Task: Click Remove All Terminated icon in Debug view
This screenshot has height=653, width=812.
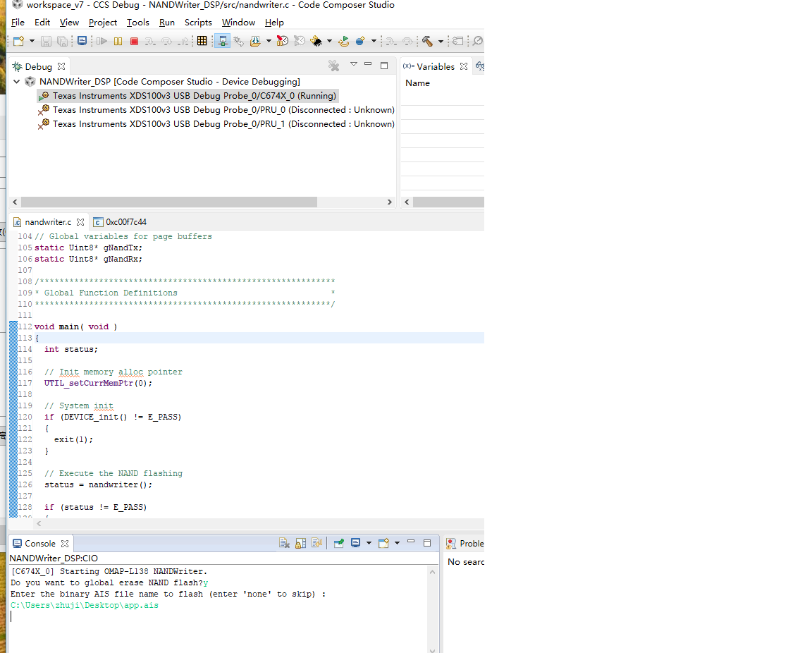Action: 334,66
